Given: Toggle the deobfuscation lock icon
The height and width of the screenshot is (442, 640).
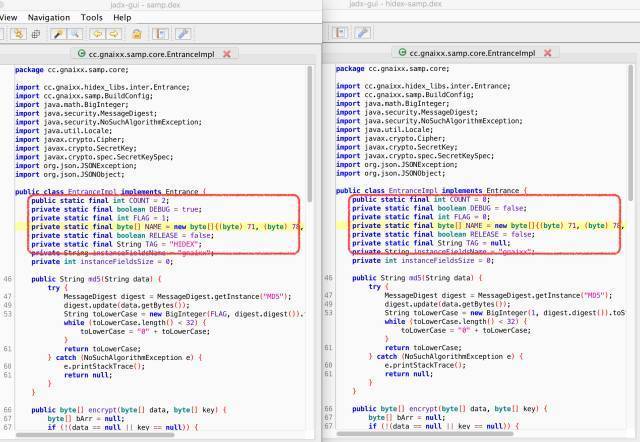Looking at the screenshot, I should coord(139,34).
